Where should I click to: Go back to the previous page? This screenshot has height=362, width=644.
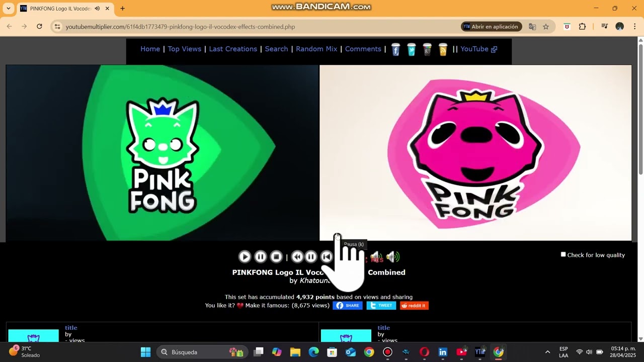point(9,27)
